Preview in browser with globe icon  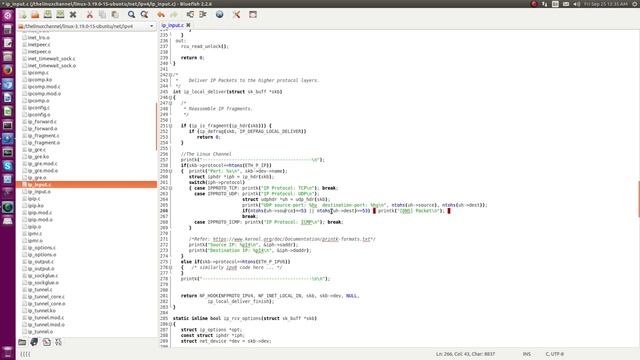[x=220, y=15]
